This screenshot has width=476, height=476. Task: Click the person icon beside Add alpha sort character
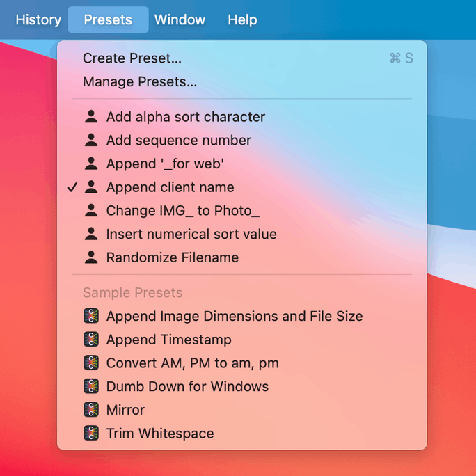(x=91, y=117)
